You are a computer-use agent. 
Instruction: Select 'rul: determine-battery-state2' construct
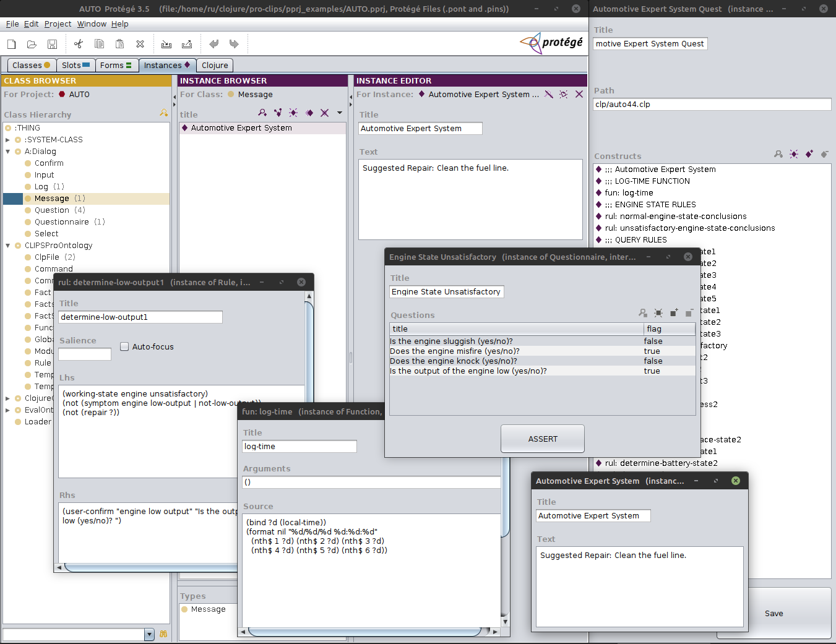[661, 463]
